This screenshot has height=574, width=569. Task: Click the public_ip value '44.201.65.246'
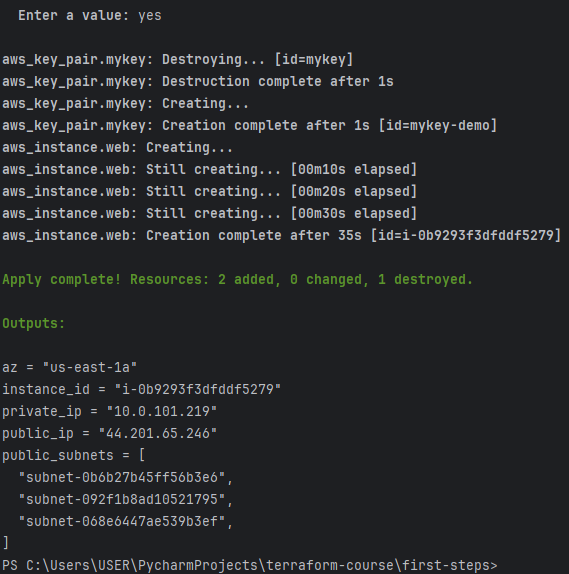click(x=158, y=433)
